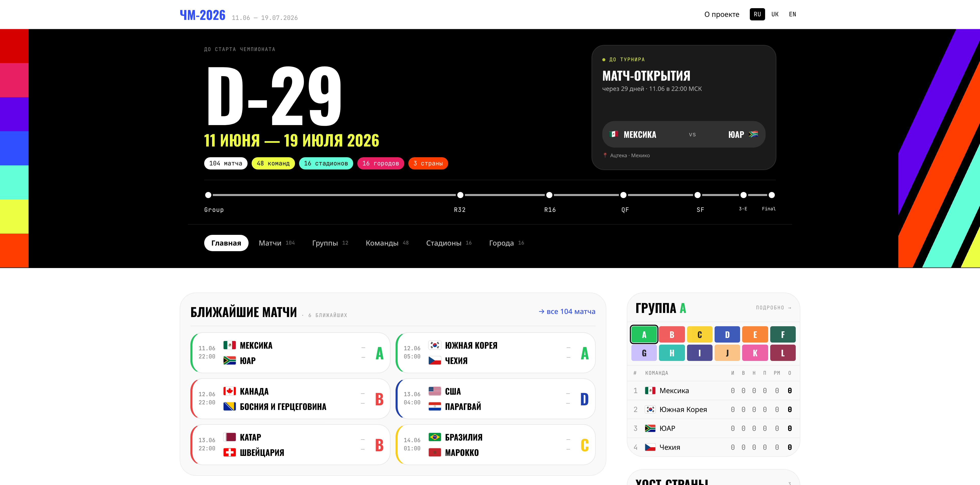Click the QF timeline marker
Viewport: 980px width, 485px height.
(623, 195)
